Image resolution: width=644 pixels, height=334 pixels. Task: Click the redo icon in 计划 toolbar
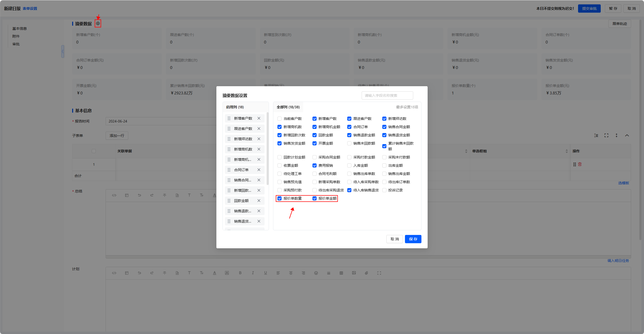pyautogui.click(x=152, y=273)
